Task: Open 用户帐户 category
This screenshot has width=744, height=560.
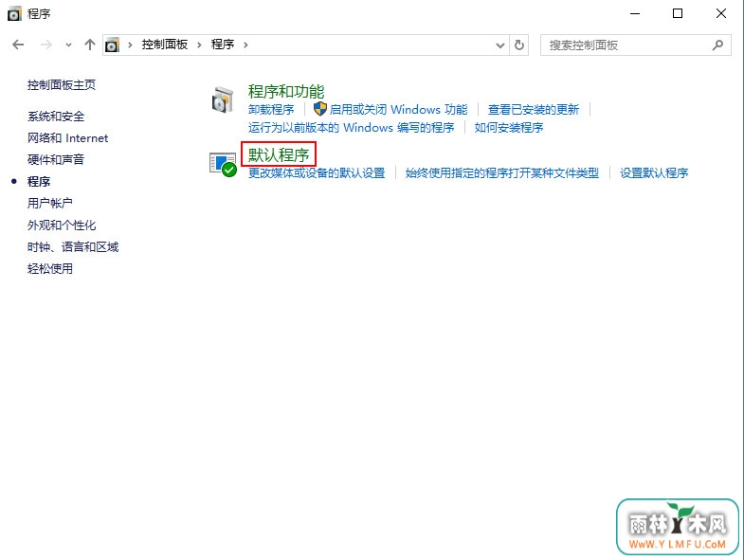Action: point(50,203)
